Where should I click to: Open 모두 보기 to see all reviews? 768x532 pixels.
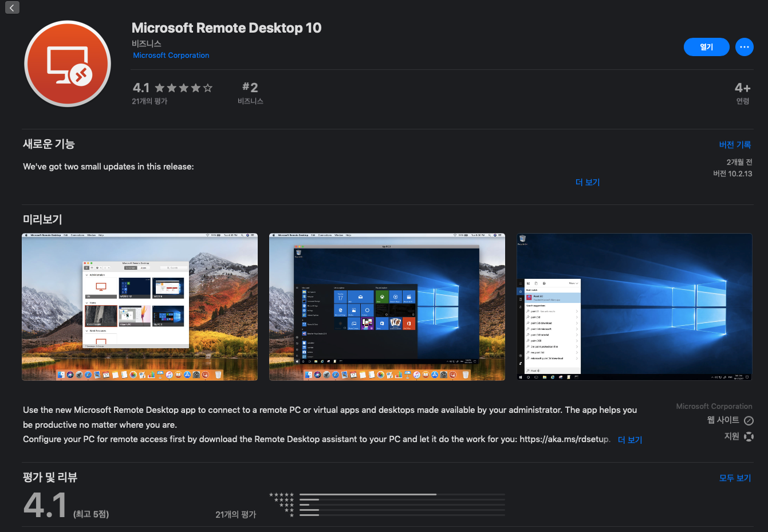coord(735,478)
